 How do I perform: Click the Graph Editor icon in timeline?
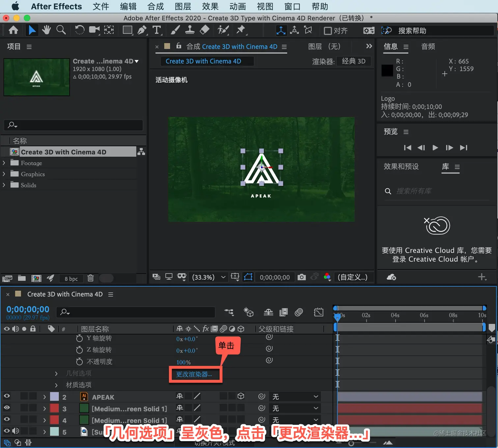click(318, 312)
